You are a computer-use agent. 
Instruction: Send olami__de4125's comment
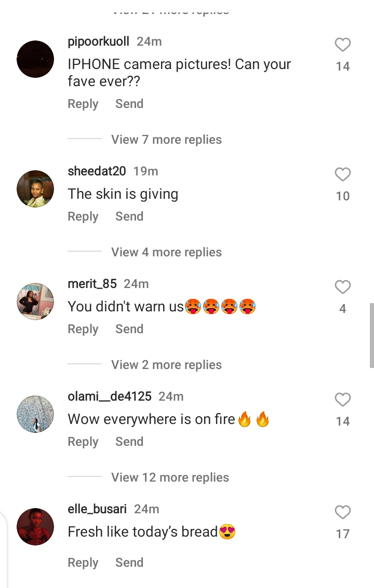[x=129, y=442]
